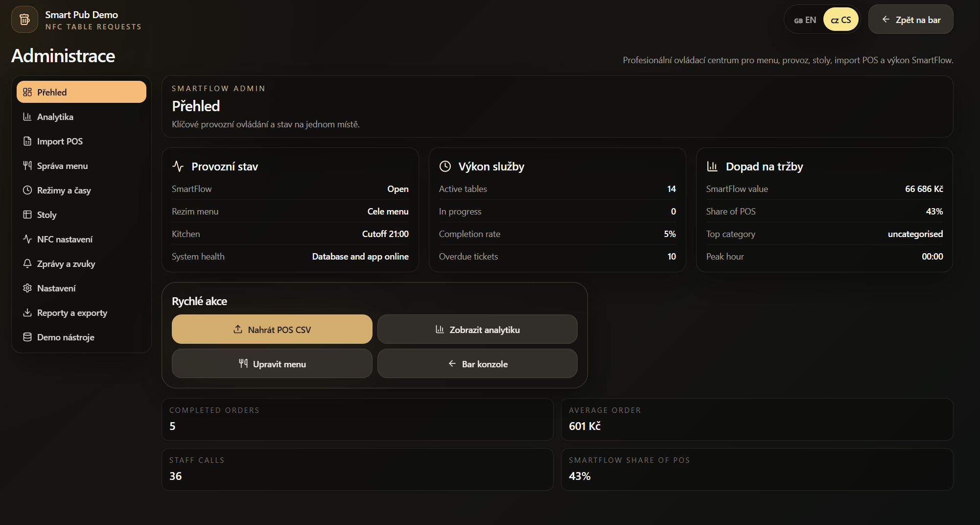Image resolution: width=980 pixels, height=525 pixels.
Task: Click the chart icon beside Dopad na tržby
Action: point(712,167)
